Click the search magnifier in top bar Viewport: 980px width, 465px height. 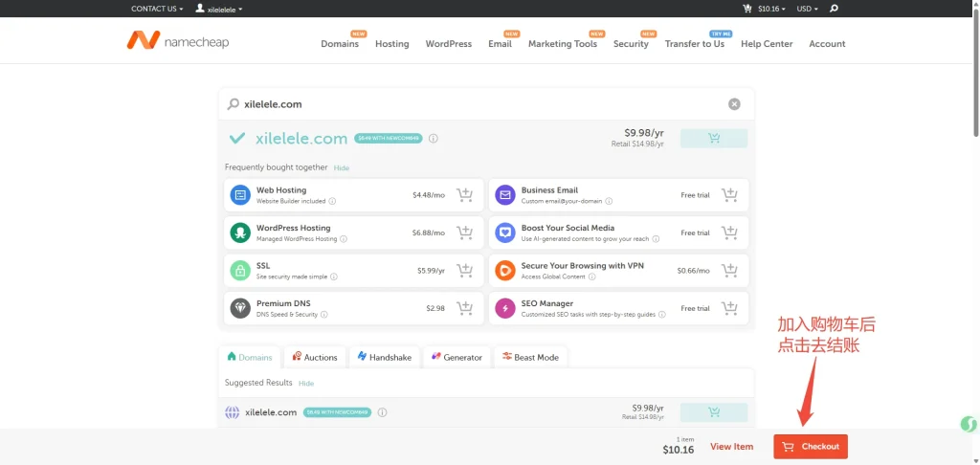pyautogui.click(x=834, y=9)
